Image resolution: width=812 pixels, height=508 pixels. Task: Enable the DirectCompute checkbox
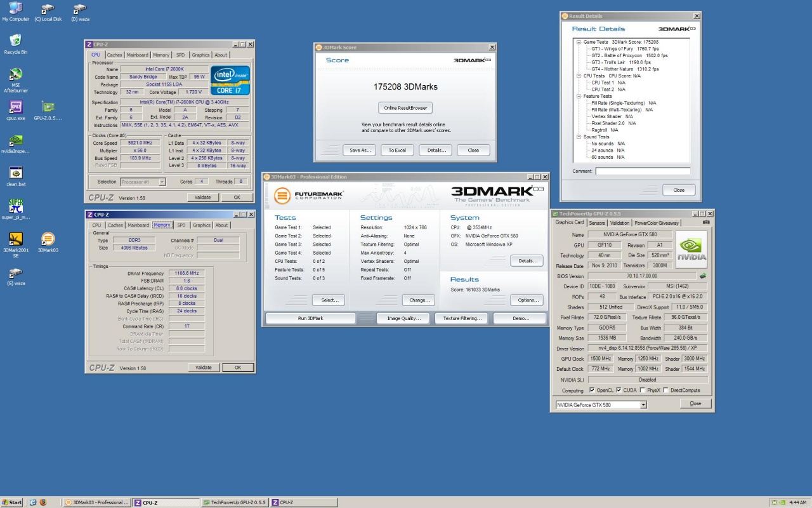pos(665,390)
